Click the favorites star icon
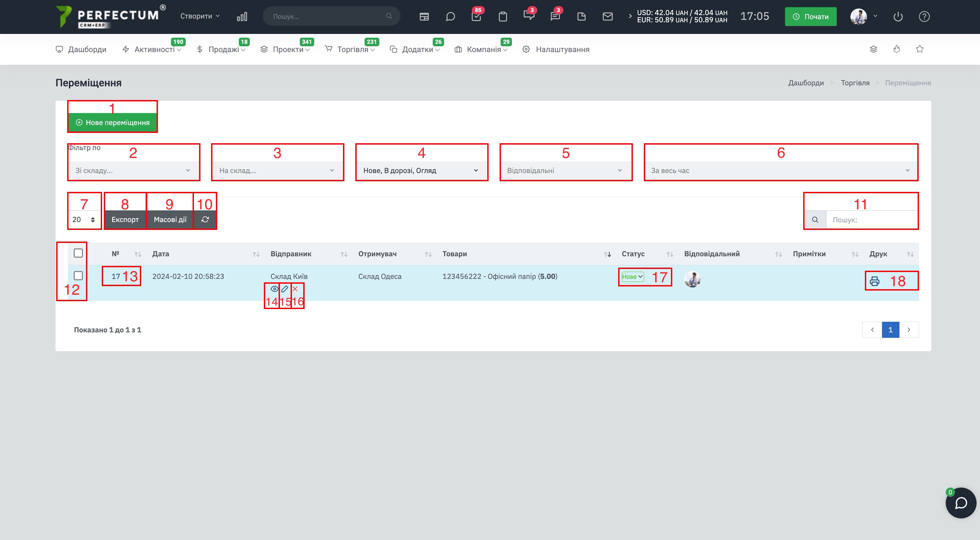 pos(919,49)
